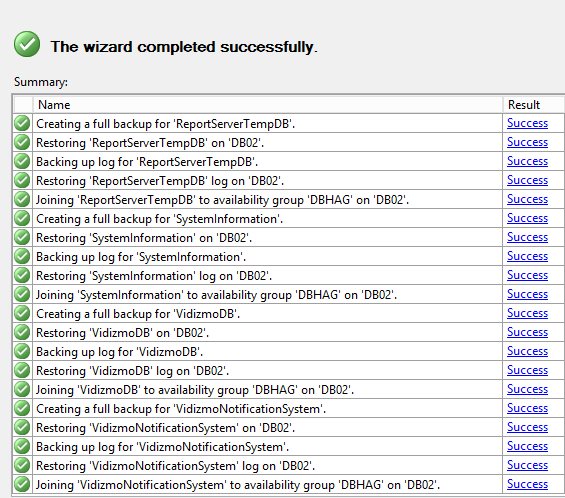
Task: Select row 'Backing up log for ReportServerTempDB'
Action: [288, 161]
